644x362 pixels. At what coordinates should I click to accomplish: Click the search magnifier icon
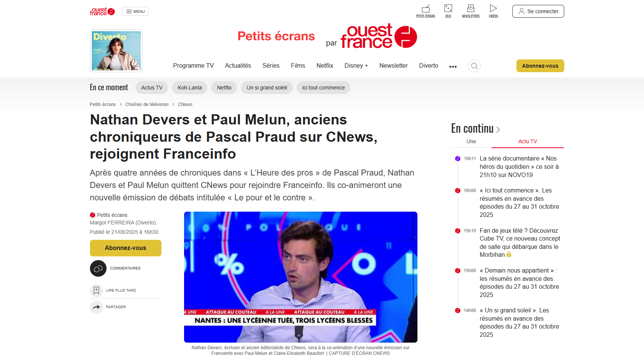(474, 66)
